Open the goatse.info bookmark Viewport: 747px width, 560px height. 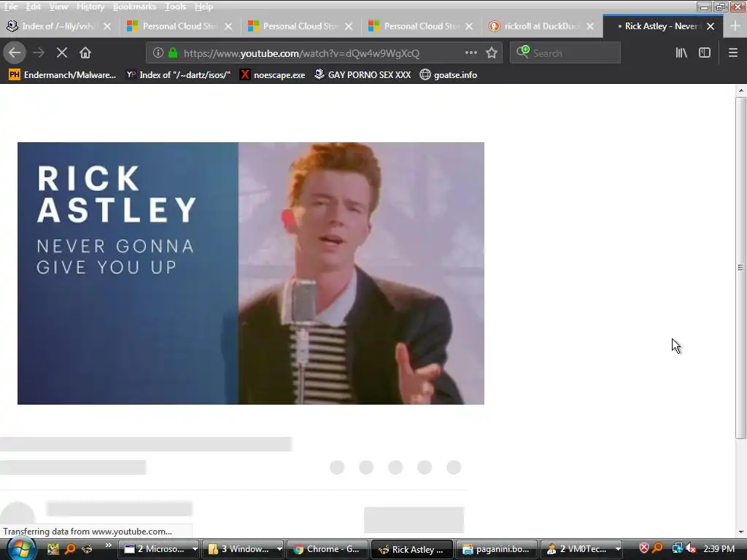click(x=449, y=75)
